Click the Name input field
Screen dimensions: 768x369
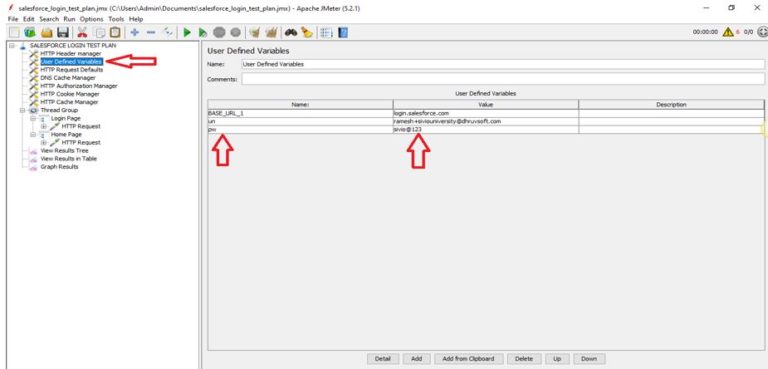point(503,64)
